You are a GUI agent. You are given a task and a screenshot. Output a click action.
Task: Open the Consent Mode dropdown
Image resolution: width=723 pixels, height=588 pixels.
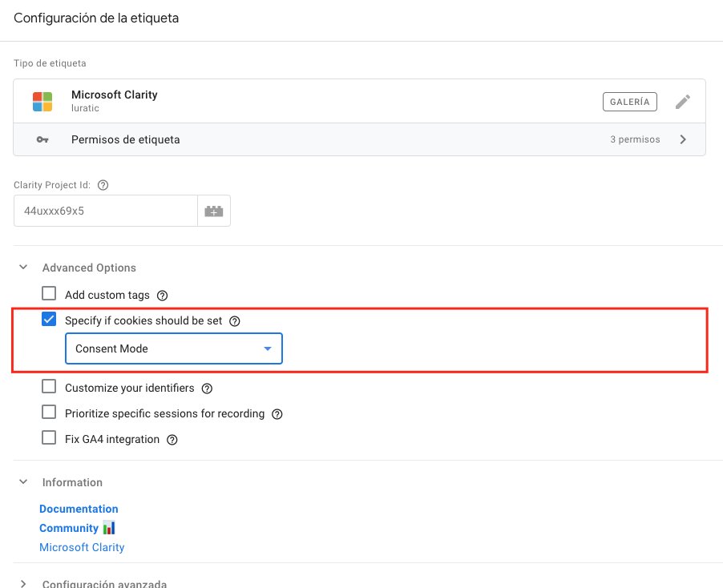[174, 348]
